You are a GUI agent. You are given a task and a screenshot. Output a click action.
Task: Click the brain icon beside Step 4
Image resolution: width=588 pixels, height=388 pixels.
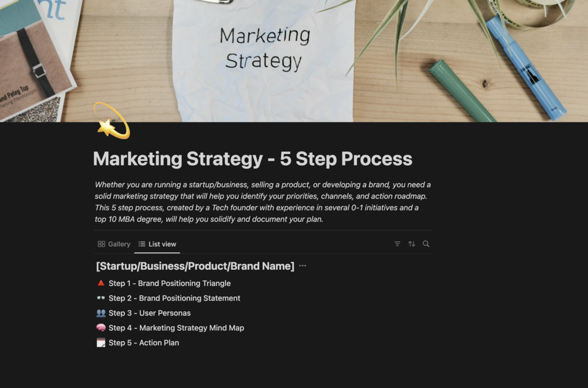pos(101,328)
